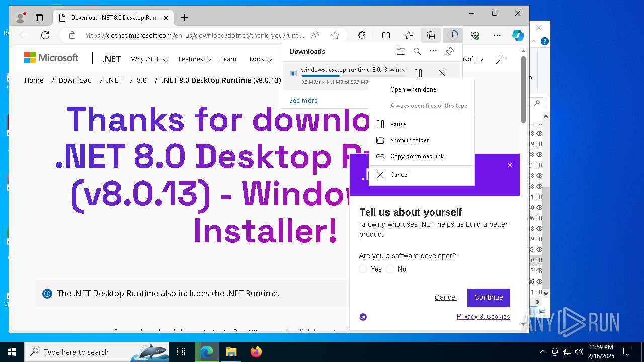644x362 pixels.
Task: Open the Copilot sidebar icon
Action: pyautogui.click(x=518, y=35)
